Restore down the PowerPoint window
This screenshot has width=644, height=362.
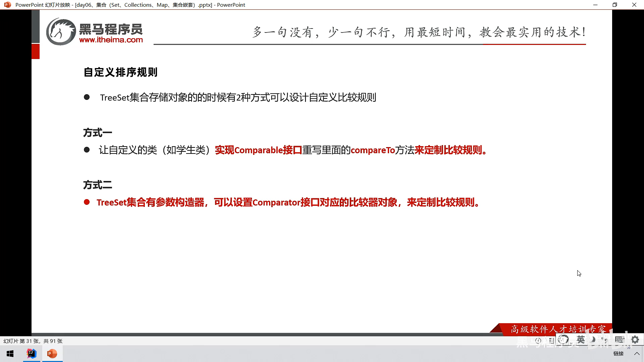(x=614, y=5)
